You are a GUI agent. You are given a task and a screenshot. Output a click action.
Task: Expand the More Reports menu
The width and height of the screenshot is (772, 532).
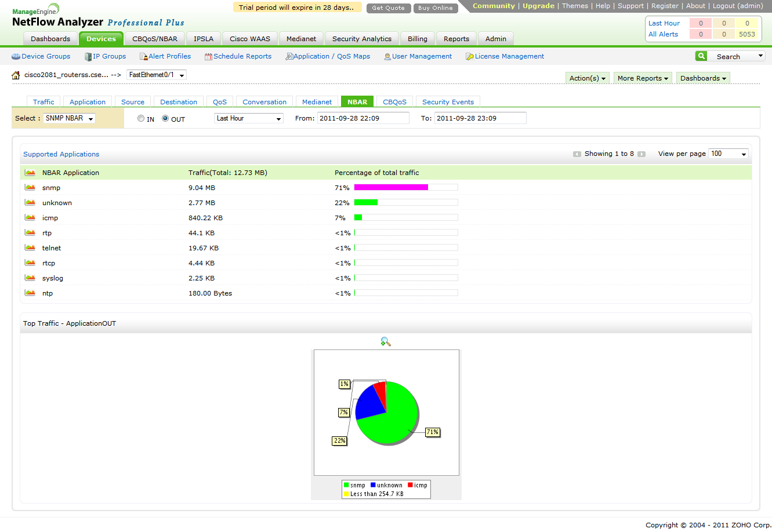[643, 78]
